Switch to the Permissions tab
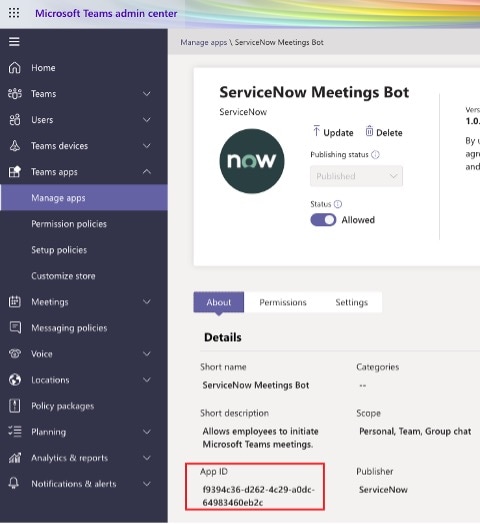 click(x=283, y=302)
